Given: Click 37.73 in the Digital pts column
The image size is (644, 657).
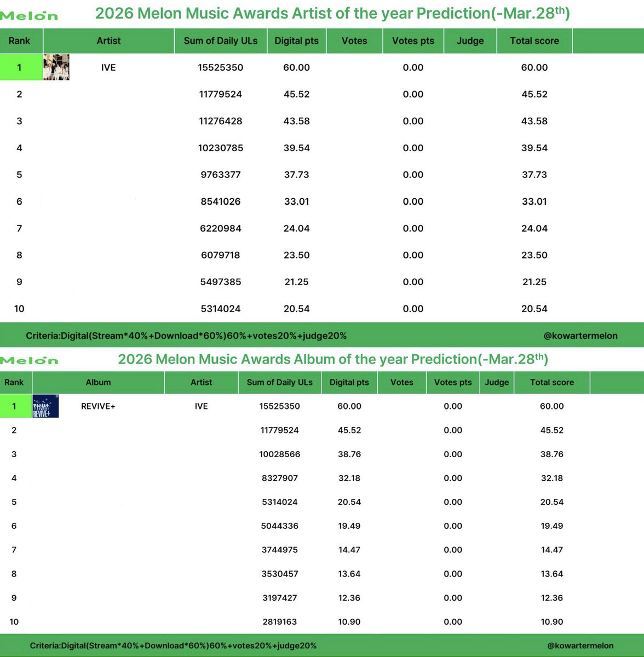Looking at the screenshot, I should [296, 175].
